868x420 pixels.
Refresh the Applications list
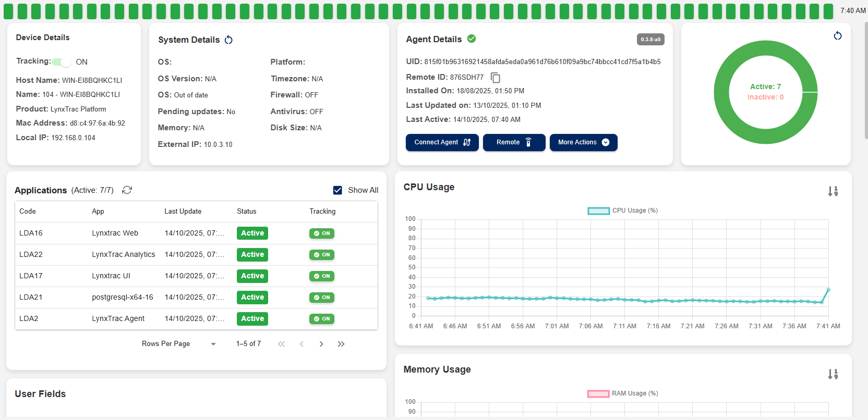(x=127, y=190)
